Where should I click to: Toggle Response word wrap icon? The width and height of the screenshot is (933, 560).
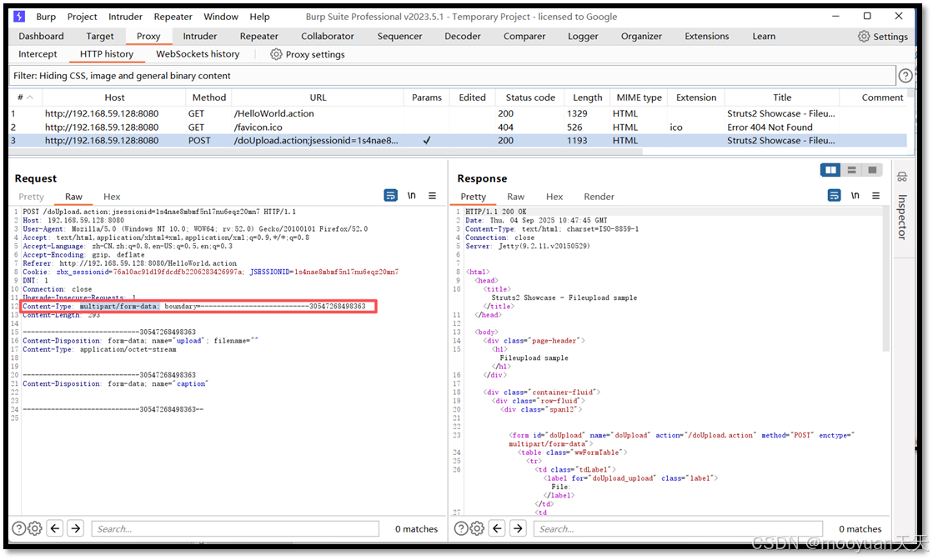pos(835,196)
